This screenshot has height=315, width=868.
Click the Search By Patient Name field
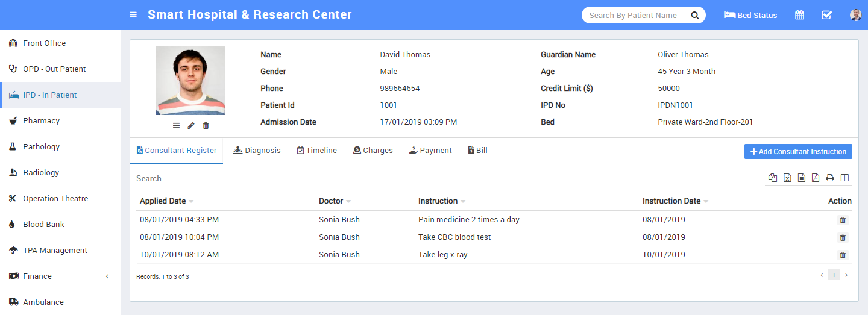tap(633, 15)
